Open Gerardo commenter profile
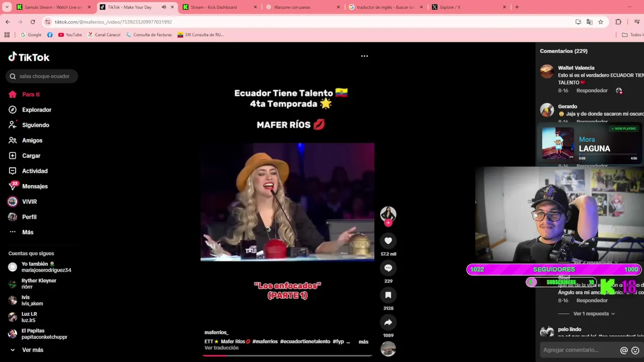This screenshot has height=362, width=644. point(568,107)
